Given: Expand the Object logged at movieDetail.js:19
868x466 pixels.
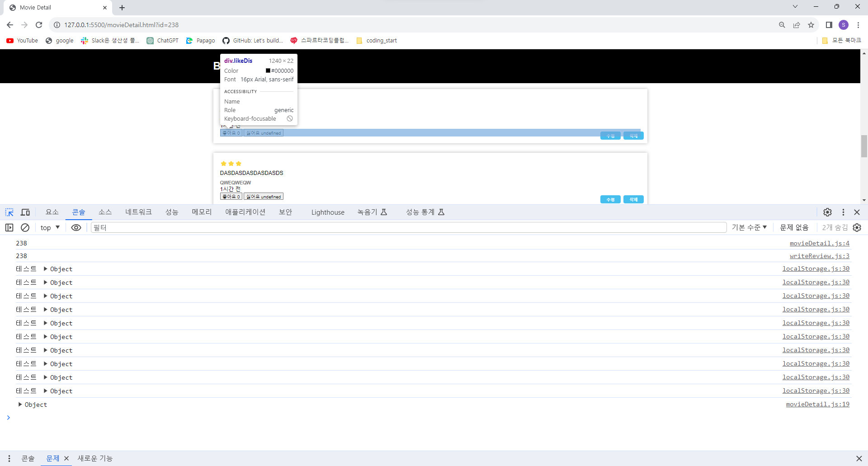Looking at the screenshot, I should coord(20,405).
